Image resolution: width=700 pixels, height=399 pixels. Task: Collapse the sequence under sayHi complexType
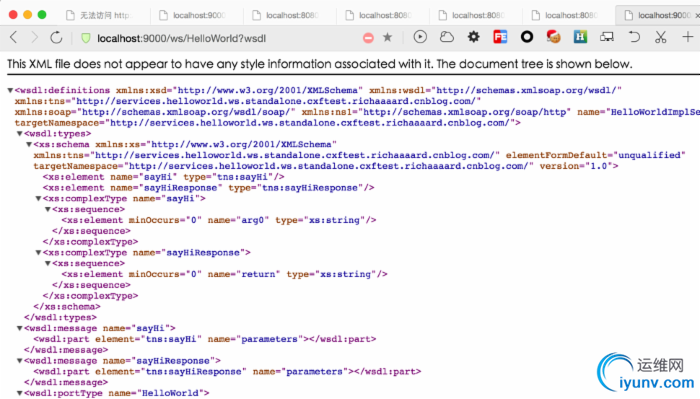click(47, 209)
